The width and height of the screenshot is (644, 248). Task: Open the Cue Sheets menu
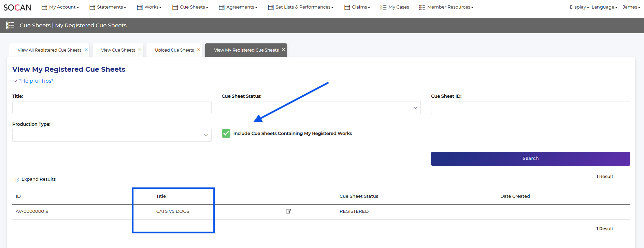coord(190,7)
